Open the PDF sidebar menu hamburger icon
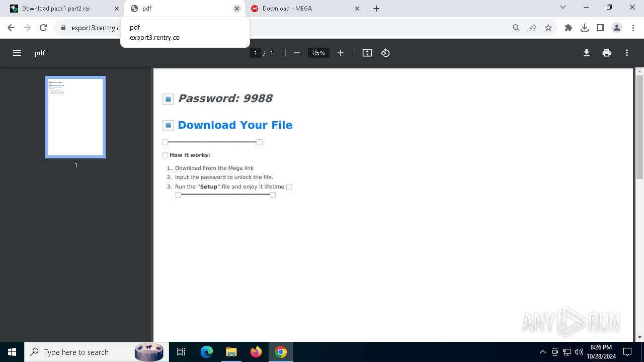 pyautogui.click(x=17, y=53)
